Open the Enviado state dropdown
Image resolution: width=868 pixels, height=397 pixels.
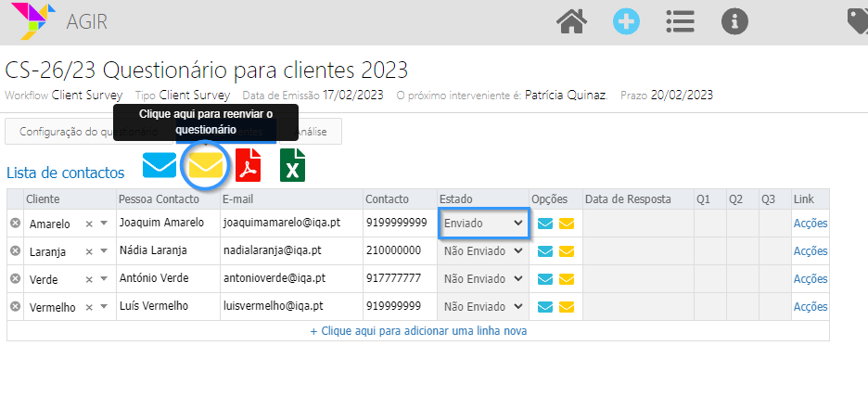[x=484, y=224]
